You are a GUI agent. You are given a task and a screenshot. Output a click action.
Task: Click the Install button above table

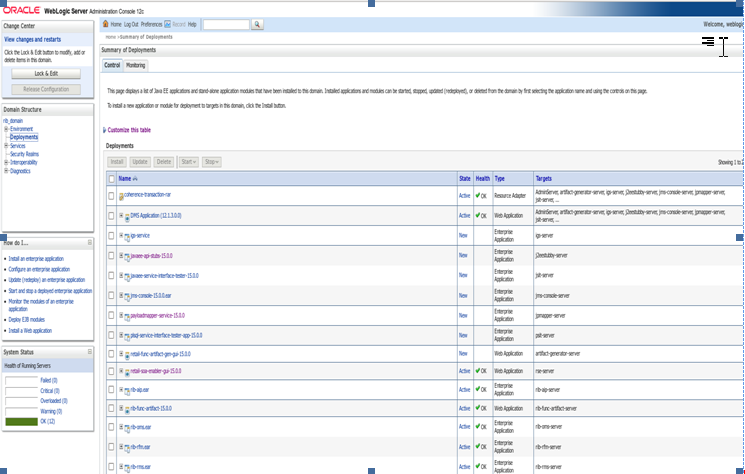117,162
